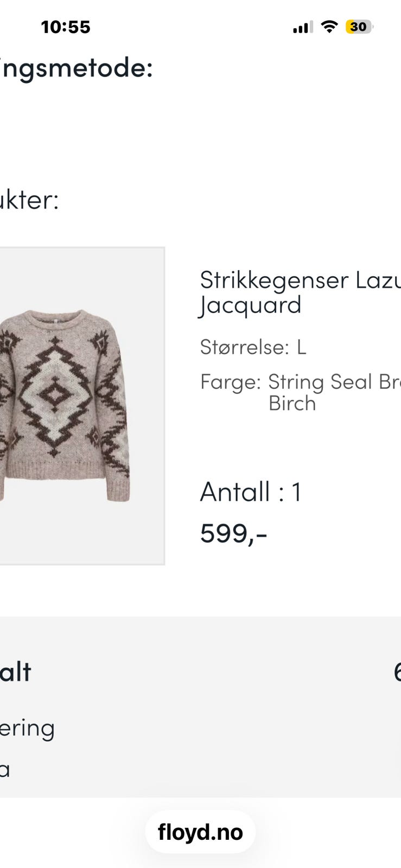Image resolution: width=401 pixels, height=868 pixels.
Task: Open the knitted sweater product thumbnail
Action: click(x=81, y=406)
